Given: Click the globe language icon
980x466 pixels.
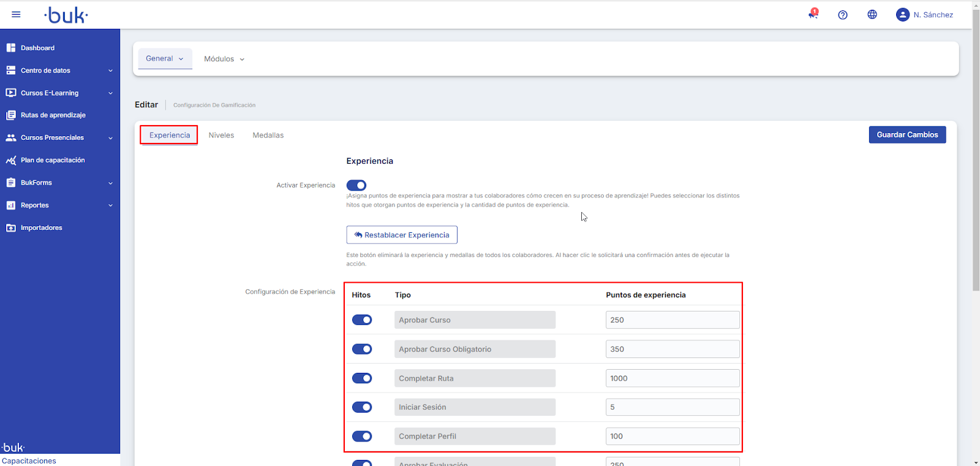Looking at the screenshot, I should tap(872, 15).
